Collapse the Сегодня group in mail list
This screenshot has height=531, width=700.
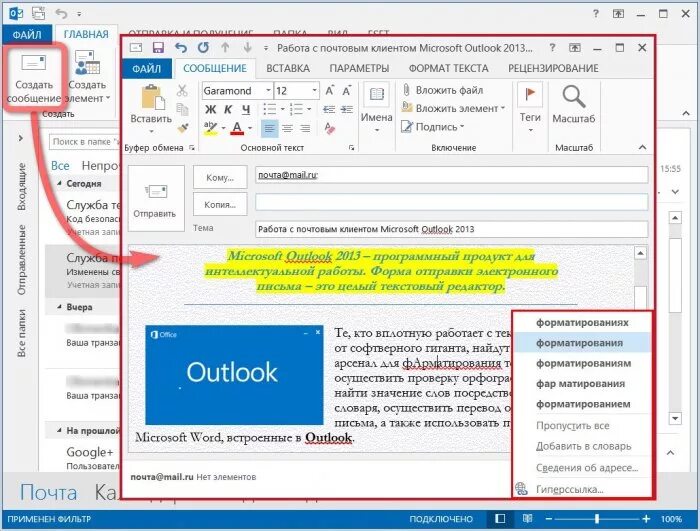click(59, 183)
